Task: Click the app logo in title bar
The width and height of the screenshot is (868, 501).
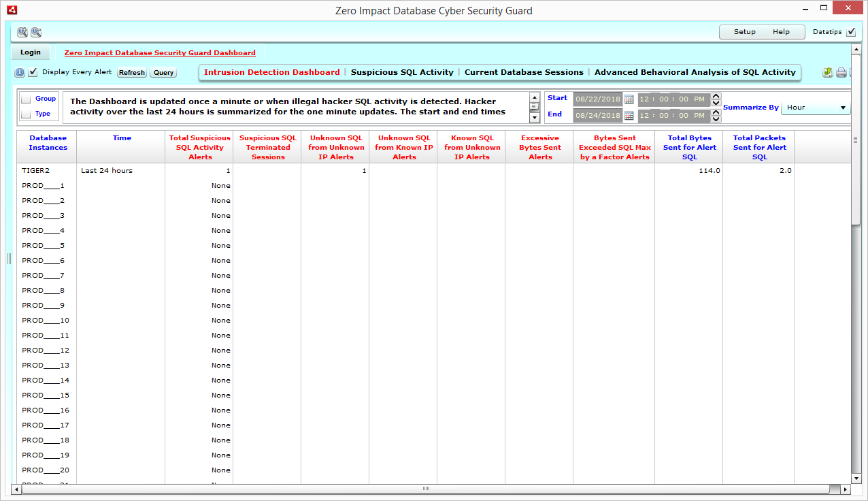Action: tap(12, 10)
